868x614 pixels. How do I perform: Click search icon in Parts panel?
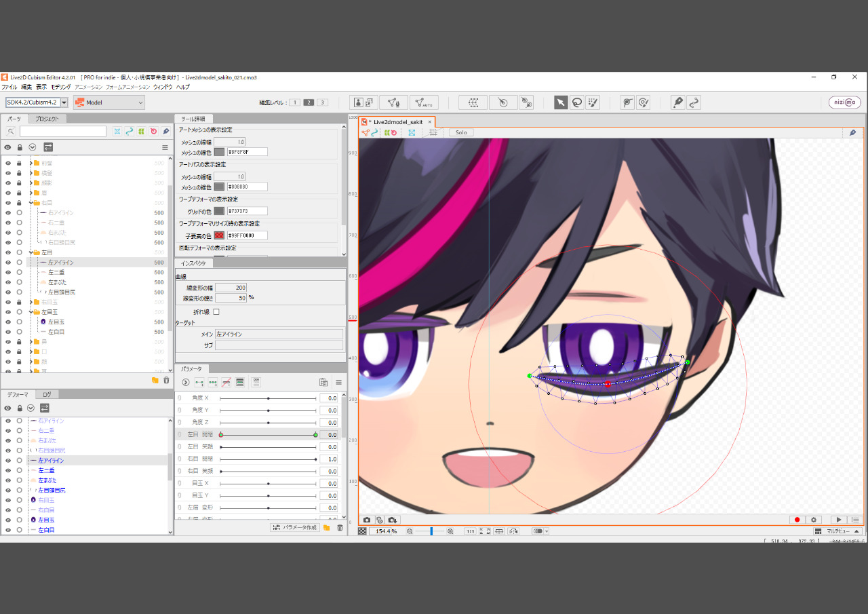point(11,132)
